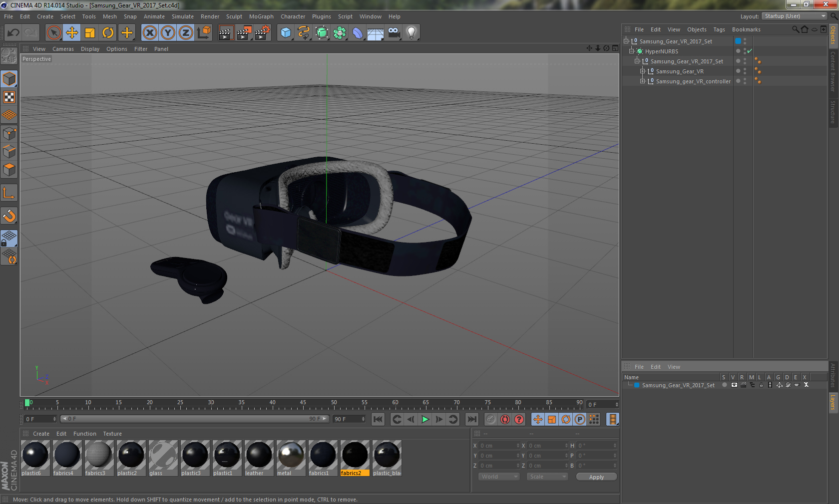Open the Sculpt menu
This screenshot has height=504, width=839.
(x=234, y=16)
